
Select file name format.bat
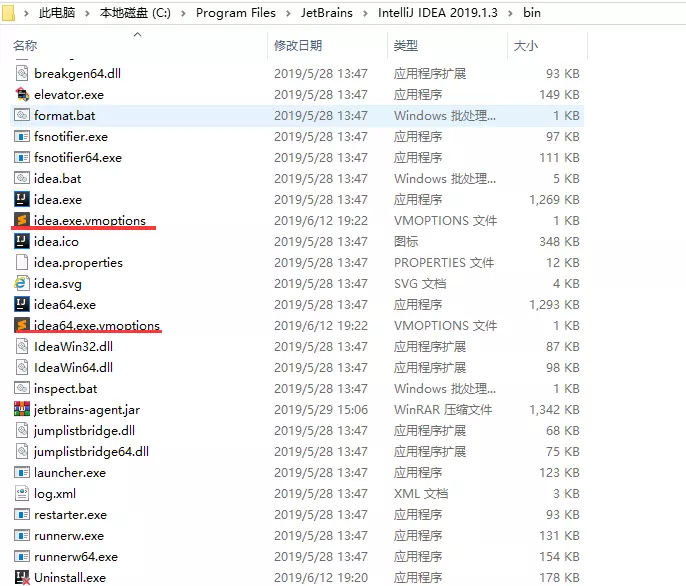65,115
